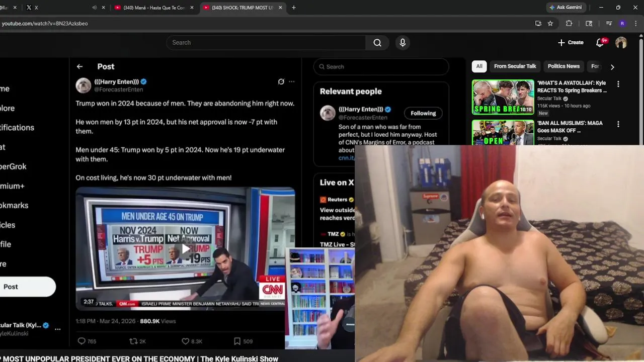
Task: Click the SuperGrok item in X sidebar
Action: pos(13,166)
